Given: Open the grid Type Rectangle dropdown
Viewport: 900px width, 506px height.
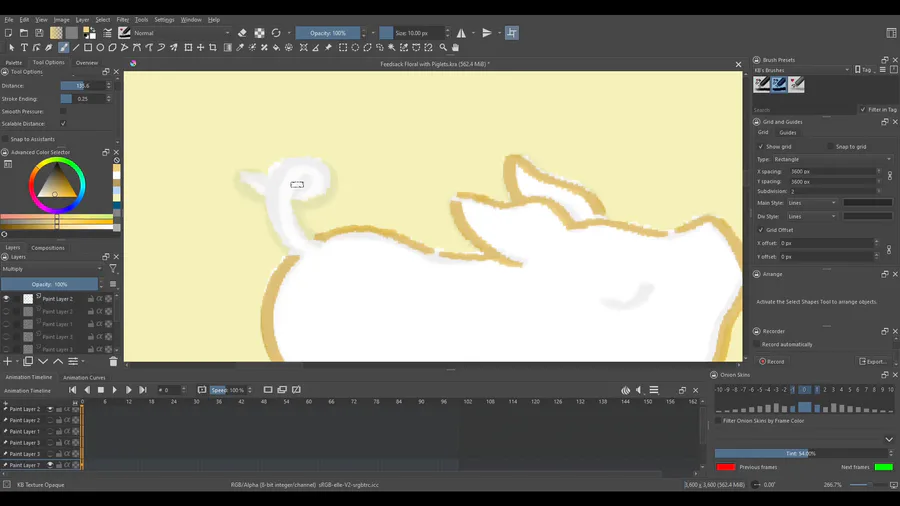Looking at the screenshot, I should (832, 159).
